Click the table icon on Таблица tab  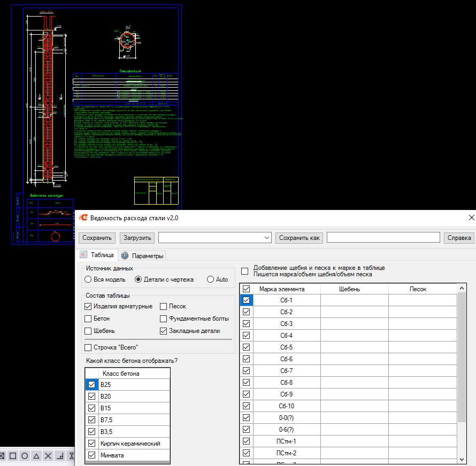(84, 255)
